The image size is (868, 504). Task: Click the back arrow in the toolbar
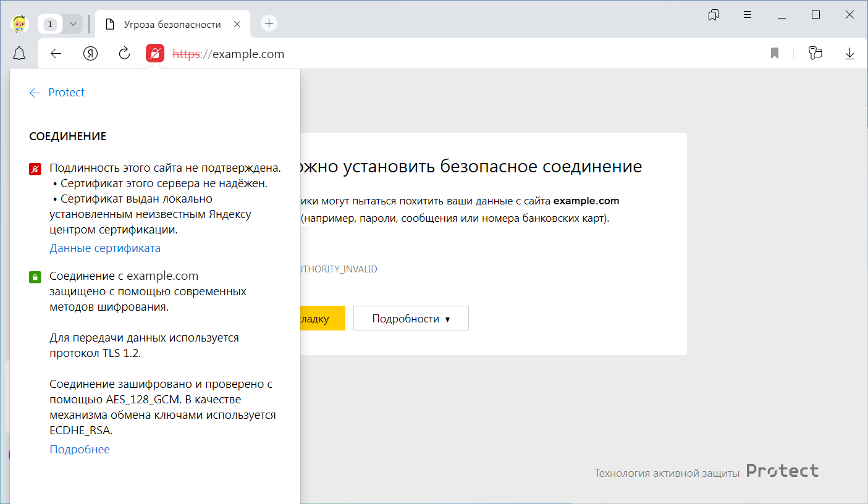click(x=56, y=54)
